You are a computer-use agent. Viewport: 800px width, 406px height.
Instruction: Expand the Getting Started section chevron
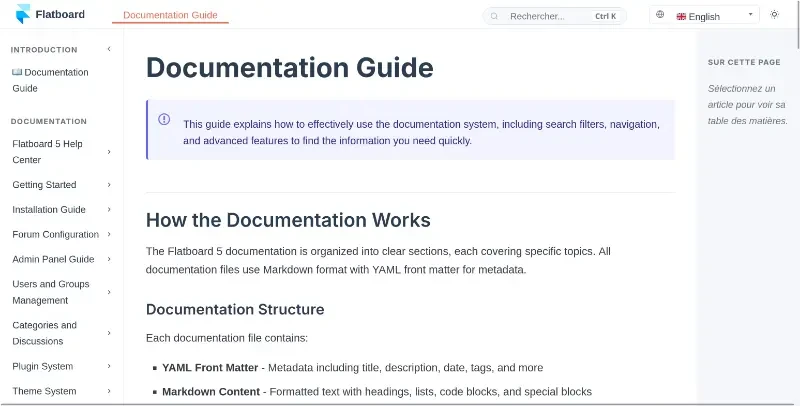tap(108, 185)
